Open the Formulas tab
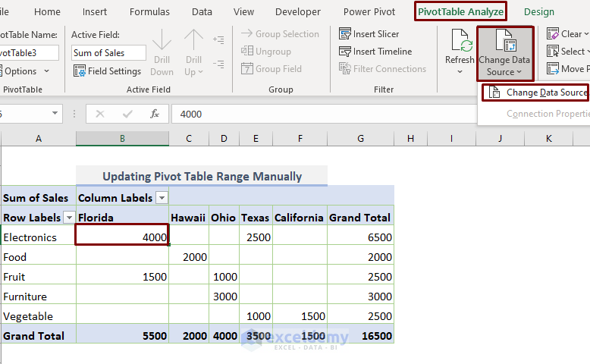This screenshot has height=364, width=590. point(149,12)
